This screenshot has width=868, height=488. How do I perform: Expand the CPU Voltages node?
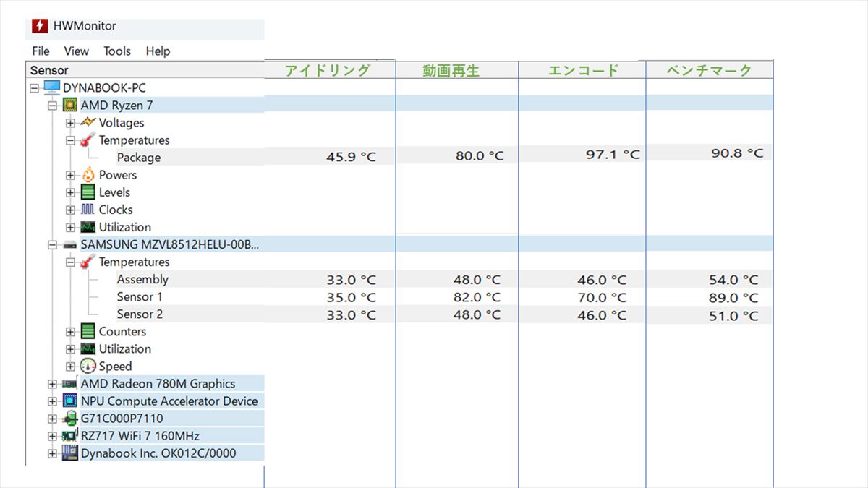click(x=70, y=123)
